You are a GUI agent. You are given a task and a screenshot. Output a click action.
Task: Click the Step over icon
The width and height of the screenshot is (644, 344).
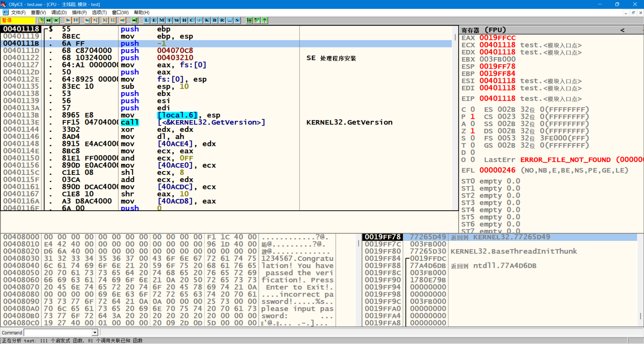point(95,20)
